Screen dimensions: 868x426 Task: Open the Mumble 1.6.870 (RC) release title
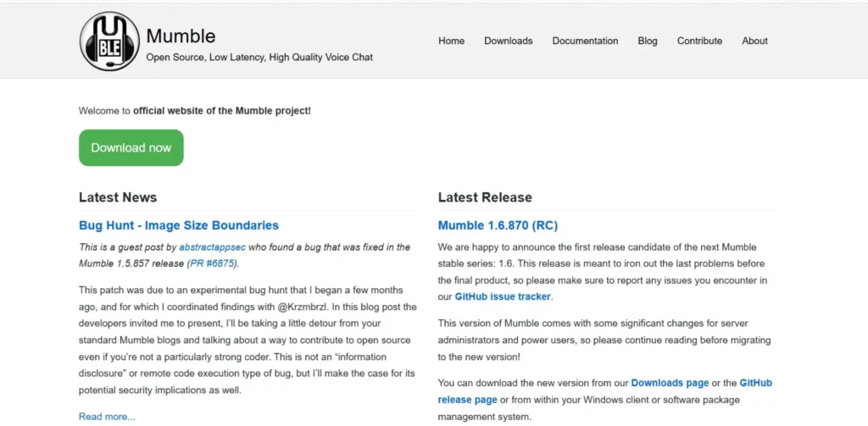click(498, 225)
